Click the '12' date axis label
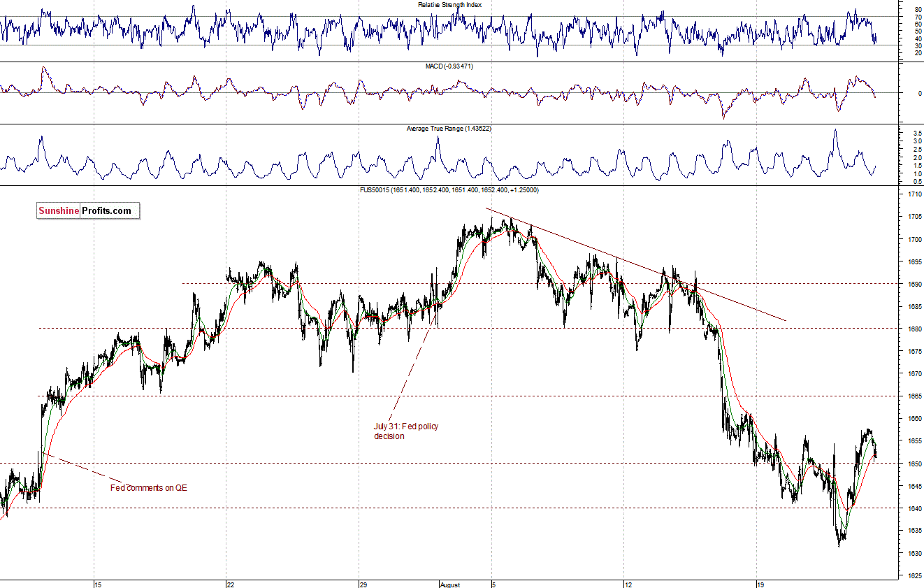 [x=628, y=584]
